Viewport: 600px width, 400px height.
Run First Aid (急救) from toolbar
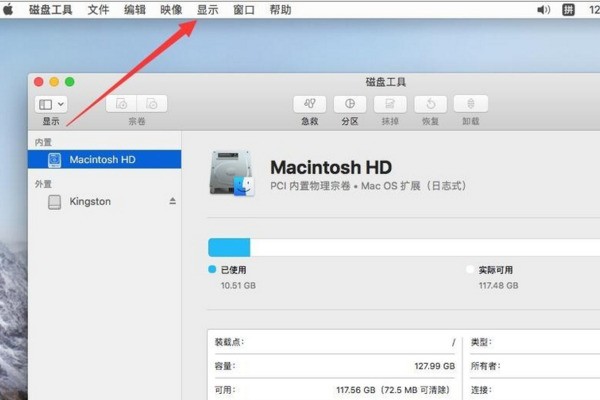(310, 103)
